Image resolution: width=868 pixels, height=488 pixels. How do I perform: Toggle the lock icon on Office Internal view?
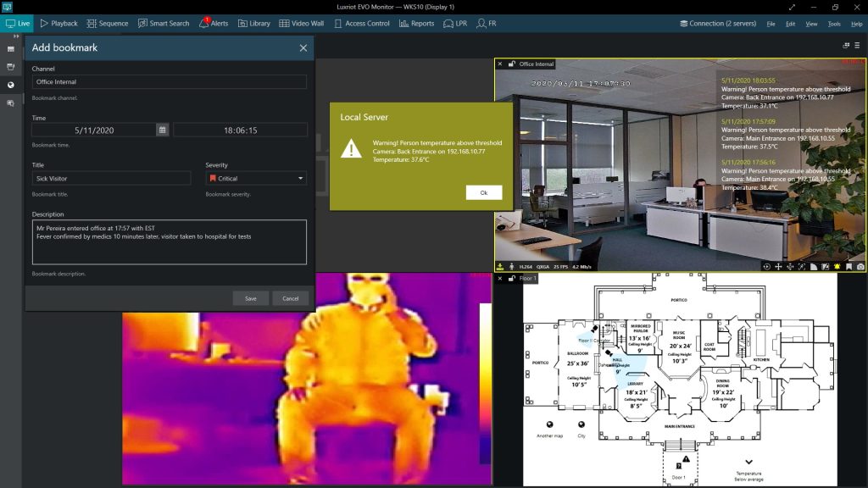pos(512,64)
